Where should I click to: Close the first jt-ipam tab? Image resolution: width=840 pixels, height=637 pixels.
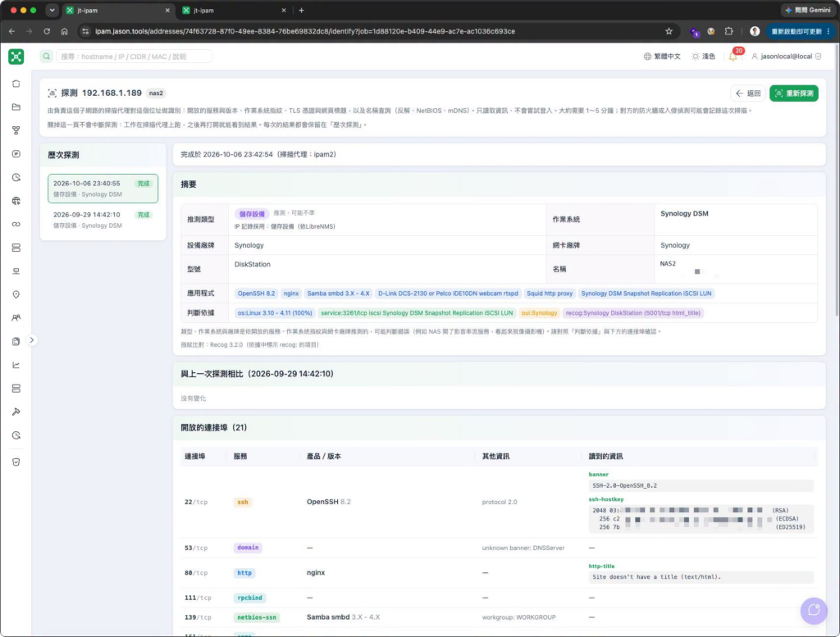167,10
